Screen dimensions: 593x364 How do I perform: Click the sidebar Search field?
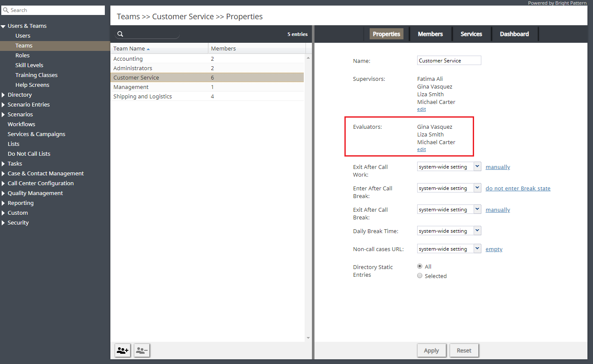pos(53,10)
